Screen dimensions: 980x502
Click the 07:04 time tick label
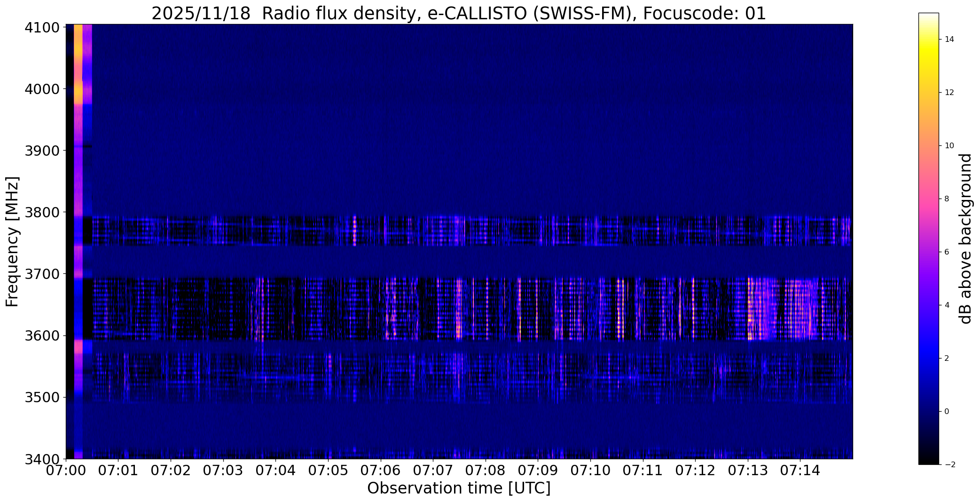pos(276,470)
